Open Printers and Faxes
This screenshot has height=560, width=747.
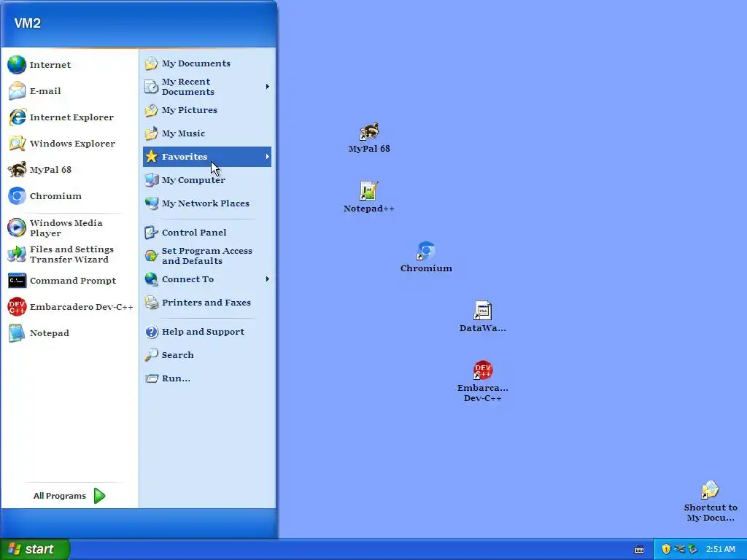point(206,303)
